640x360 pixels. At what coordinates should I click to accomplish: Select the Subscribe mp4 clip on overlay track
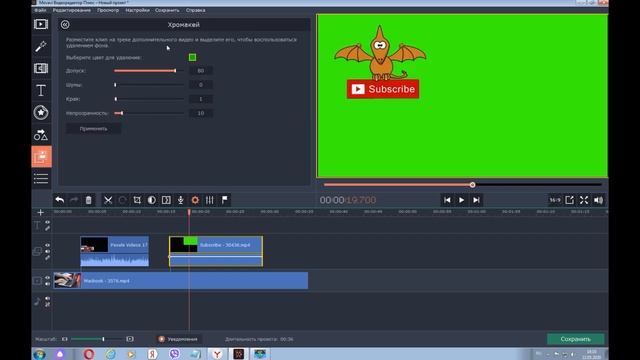pyautogui.click(x=216, y=251)
